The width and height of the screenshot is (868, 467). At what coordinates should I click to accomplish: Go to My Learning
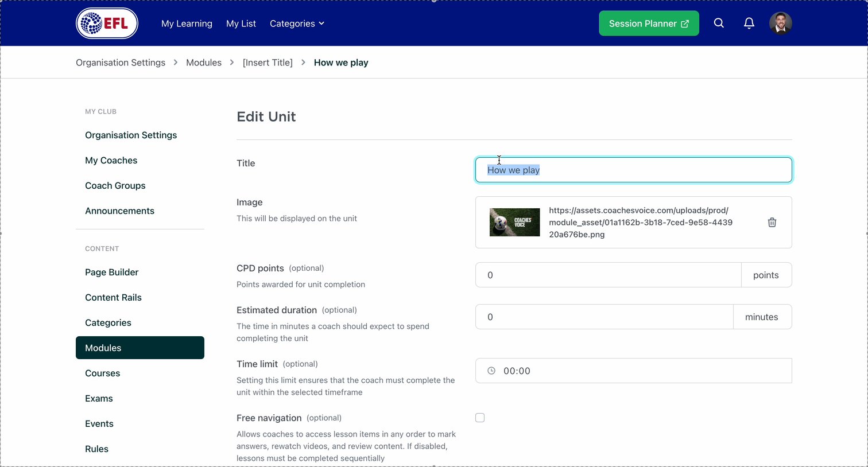point(187,24)
